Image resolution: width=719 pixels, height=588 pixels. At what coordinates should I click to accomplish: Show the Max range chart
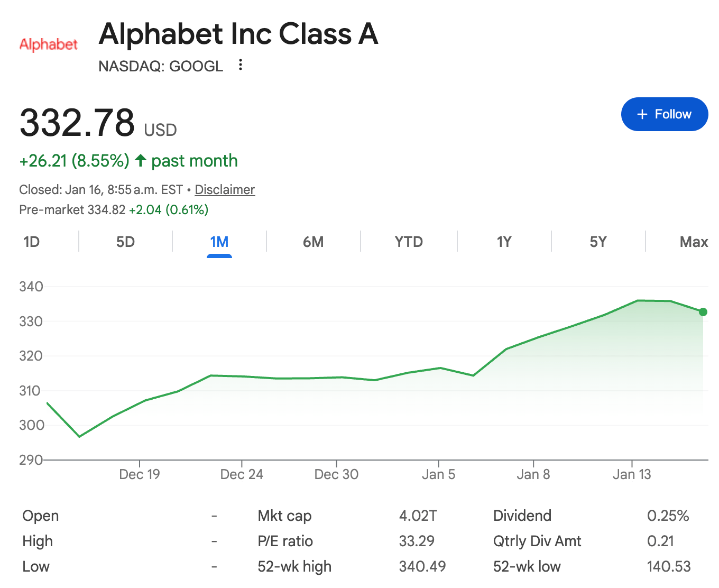click(x=693, y=242)
